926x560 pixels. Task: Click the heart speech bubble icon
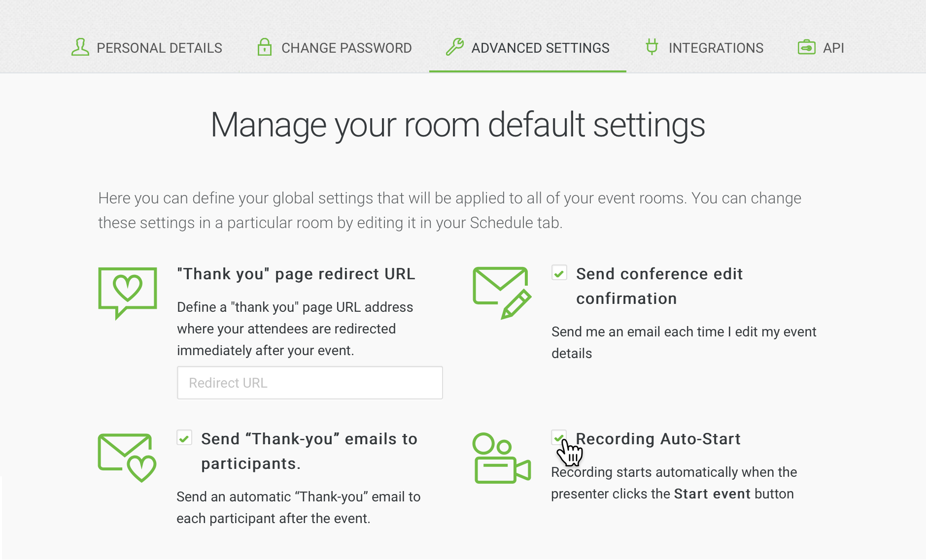(128, 293)
